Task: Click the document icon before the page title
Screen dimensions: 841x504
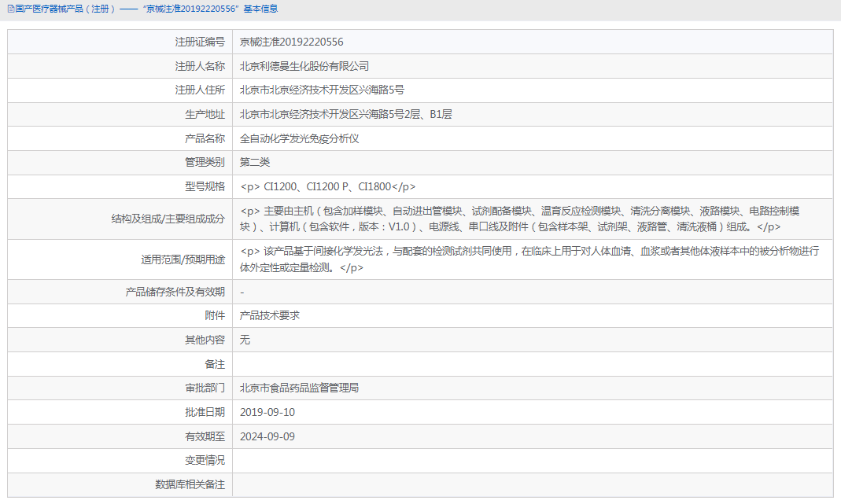Action: coord(11,9)
